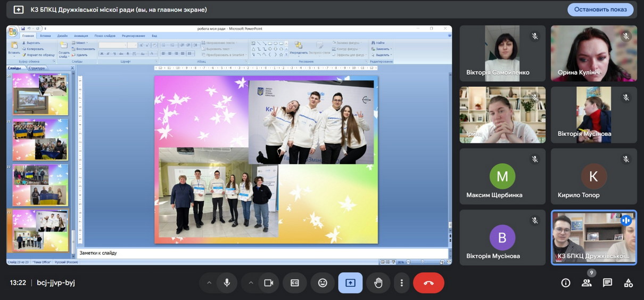Show the participants list people icon
Viewport: 644px width, 300px height.
[587, 283]
